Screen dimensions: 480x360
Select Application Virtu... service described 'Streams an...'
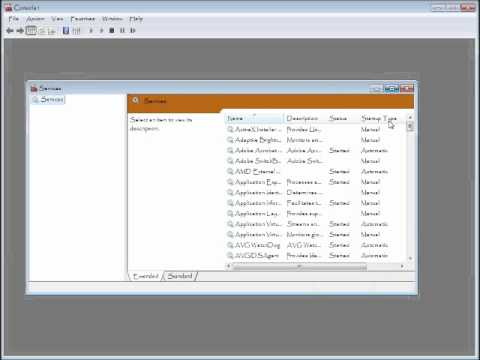258,224
